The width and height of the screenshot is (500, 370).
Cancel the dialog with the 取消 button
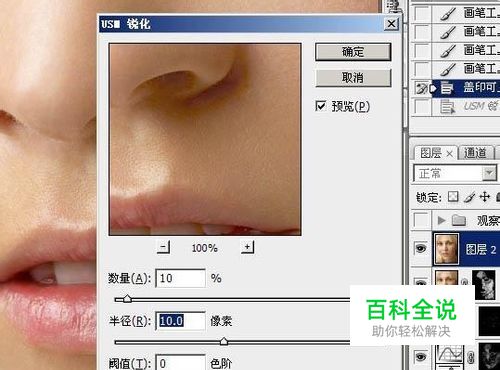pos(353,78)
